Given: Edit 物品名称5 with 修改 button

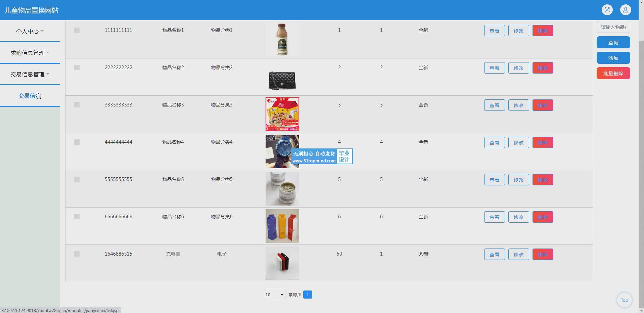Looking at the screenshot, I should (518, 180).
